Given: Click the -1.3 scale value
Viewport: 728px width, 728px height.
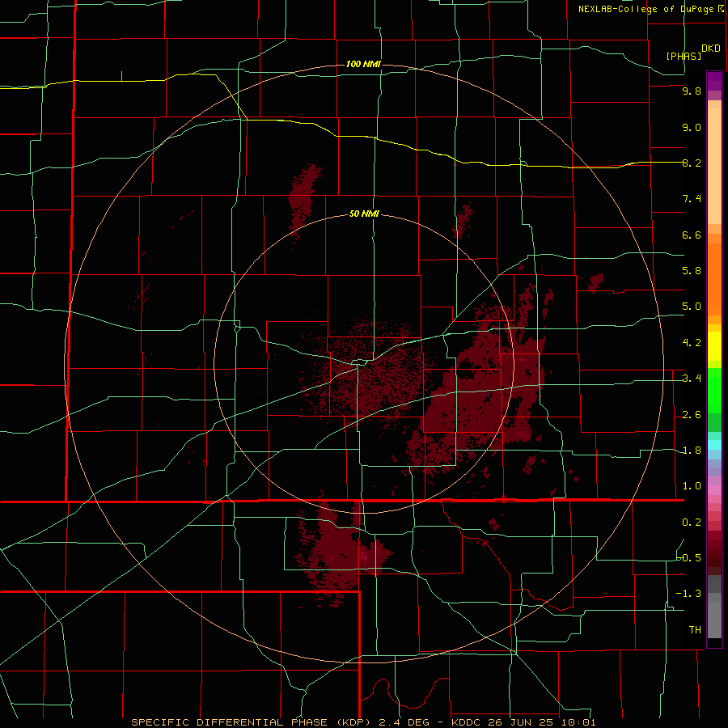Looking at the screenshot, I should click(x=689, y=594).
